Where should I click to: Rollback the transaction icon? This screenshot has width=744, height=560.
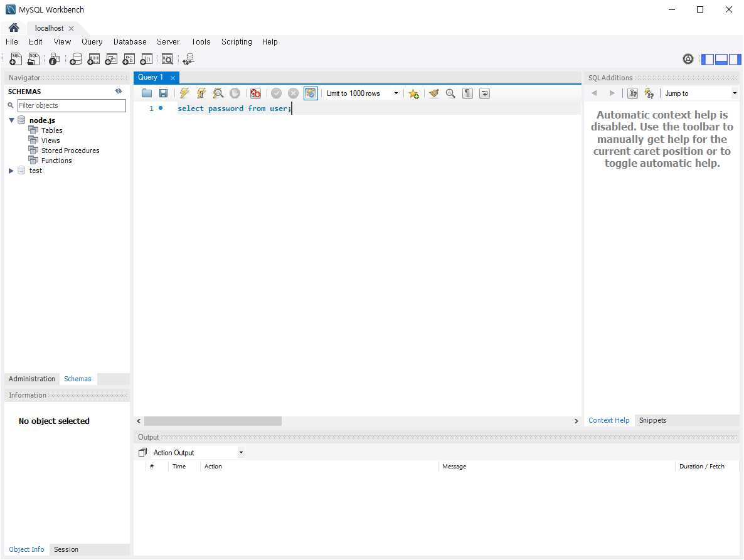pos(293,93)
